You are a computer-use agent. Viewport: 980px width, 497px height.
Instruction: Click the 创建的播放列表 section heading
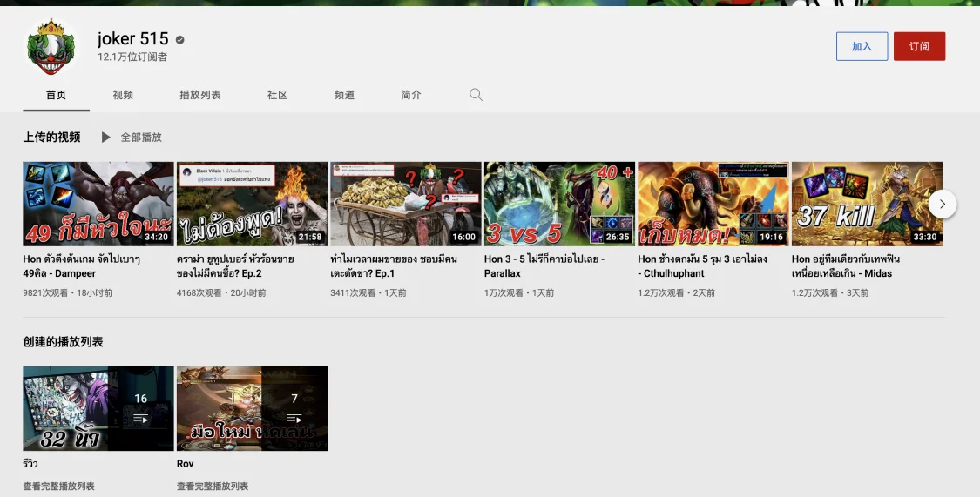pos(63,341)
